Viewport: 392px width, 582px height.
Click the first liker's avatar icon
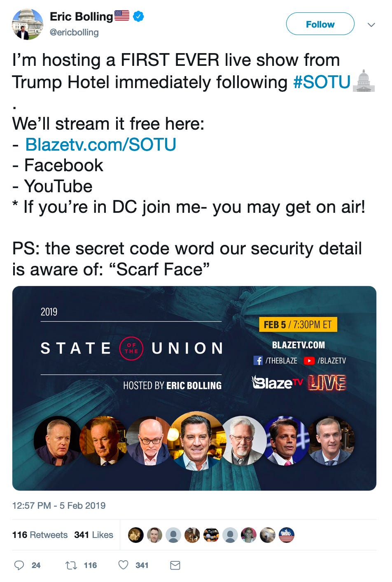136,535
